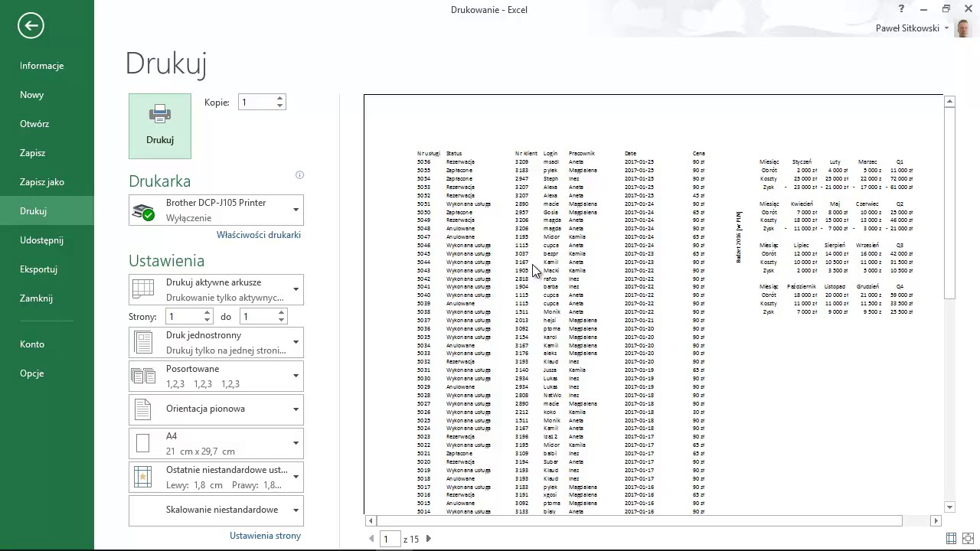Open Brother DCP-J105 printer dropdown
The width and height of the screenshot is (980, 551).
tap(217, 210)
